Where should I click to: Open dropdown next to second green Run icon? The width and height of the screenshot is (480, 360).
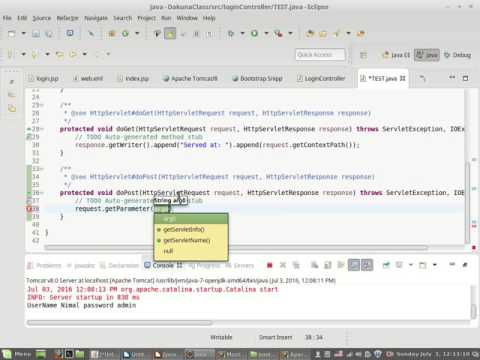[x=266, y=33]
